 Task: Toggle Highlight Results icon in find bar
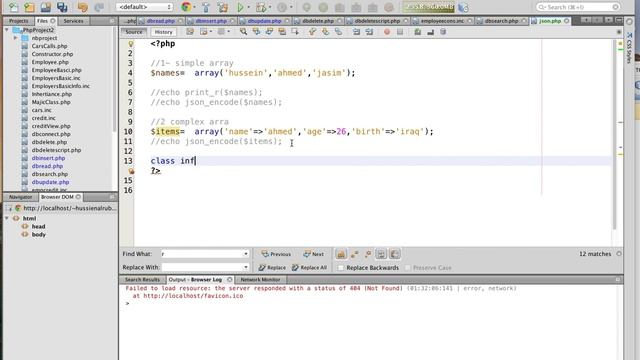[381, 254]
